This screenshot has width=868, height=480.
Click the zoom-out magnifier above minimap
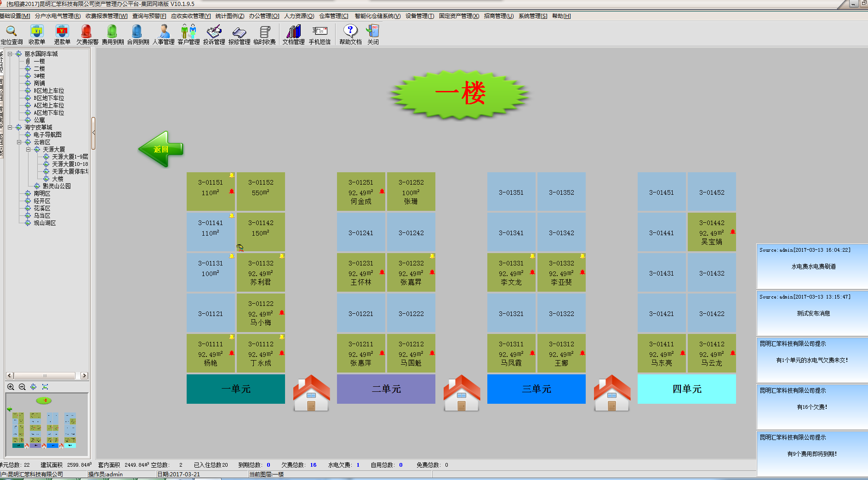(22, 387)
